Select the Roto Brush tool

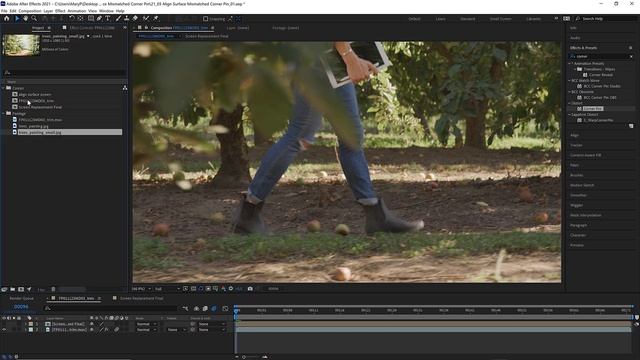146,18
